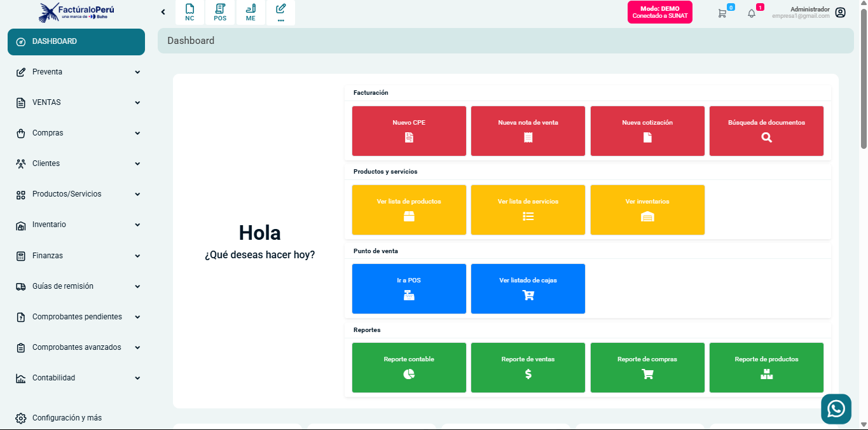Open the shopping cart icon in header
The height and width of the screenshot is (430, 868).
(x=722, y=13)
